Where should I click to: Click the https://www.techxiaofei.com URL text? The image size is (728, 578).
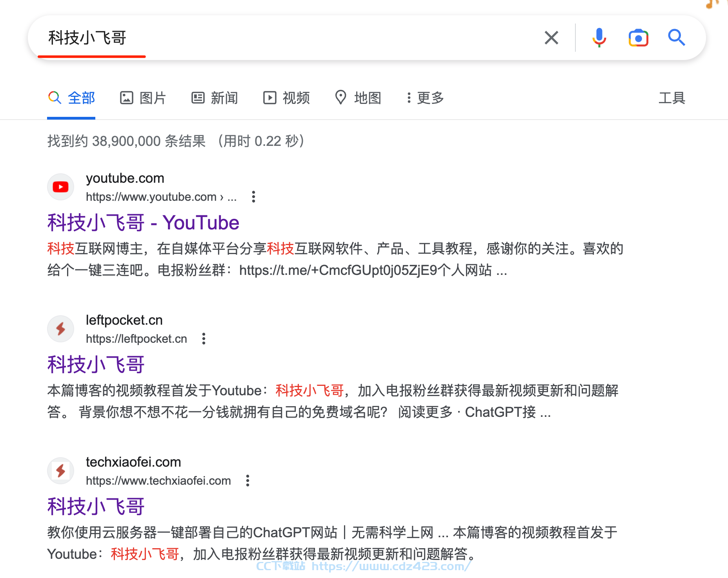click(158, 481)
